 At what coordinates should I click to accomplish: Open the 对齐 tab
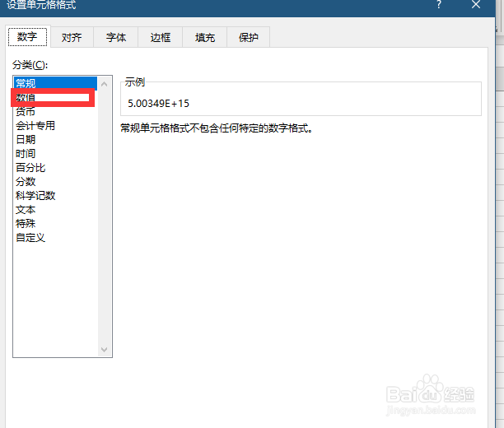pyautogui.click(x=72, y=38)
